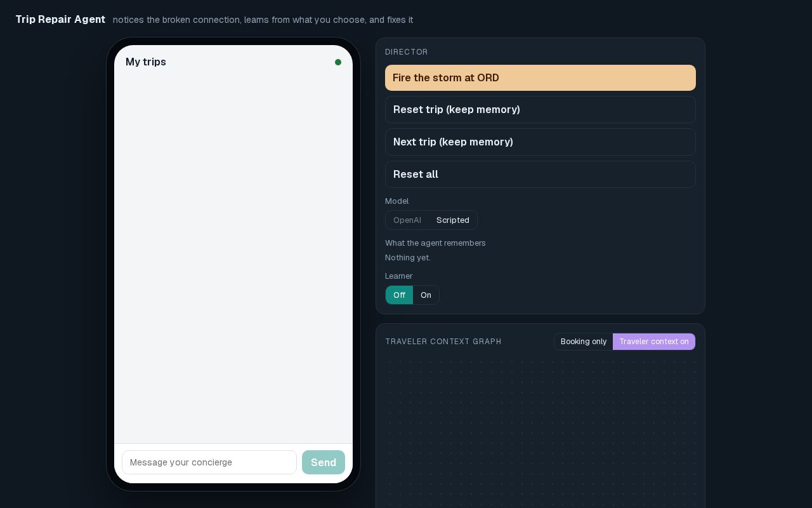Click the Trip Repair Agent title
This screenshot has height=508, width=812.
pos(60,19)
